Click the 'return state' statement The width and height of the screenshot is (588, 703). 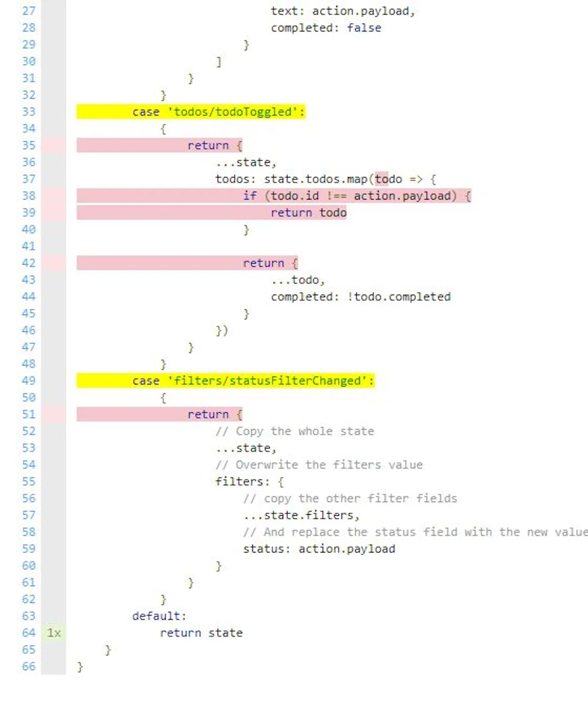pos(201,633)
